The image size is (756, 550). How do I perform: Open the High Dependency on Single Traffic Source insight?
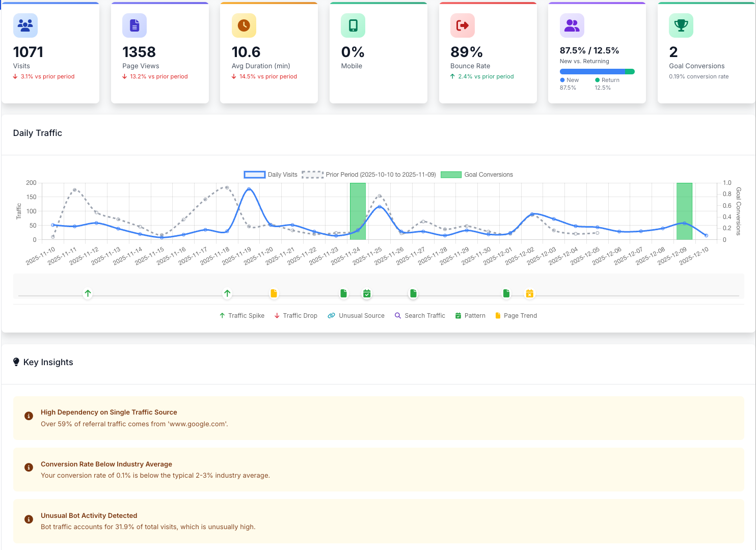[x=379, y=418]
